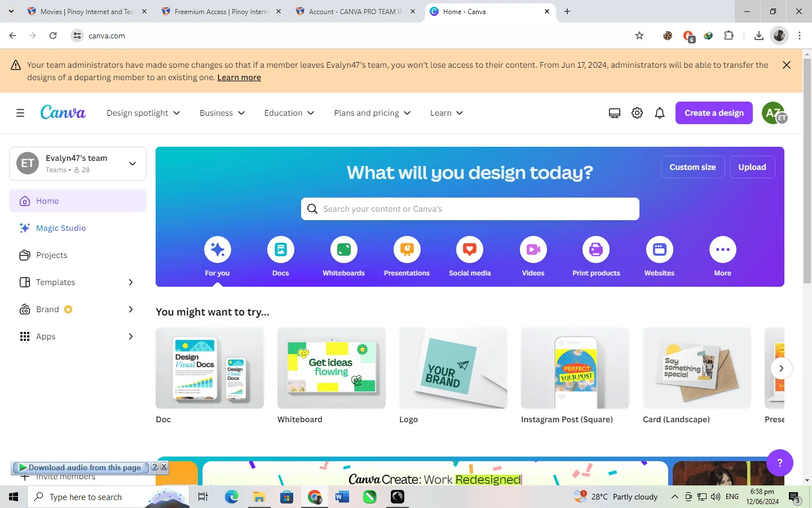Image resolution: width=812 pixels, height=508 pixels.
Task: Open the Card (Landscape) thumbnail
Action: (697, 368)
